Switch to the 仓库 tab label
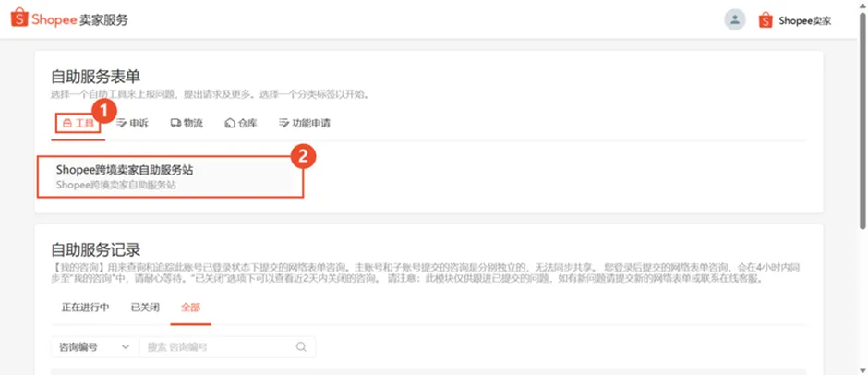868x375 pixels. [x=247, y=123]
